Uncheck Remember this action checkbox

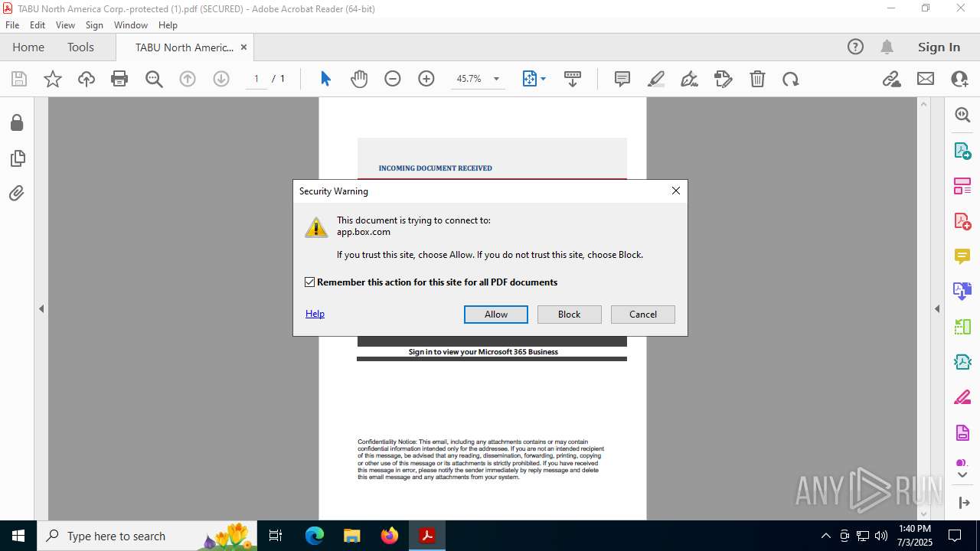pyautogui.click(x=309, y=282)
